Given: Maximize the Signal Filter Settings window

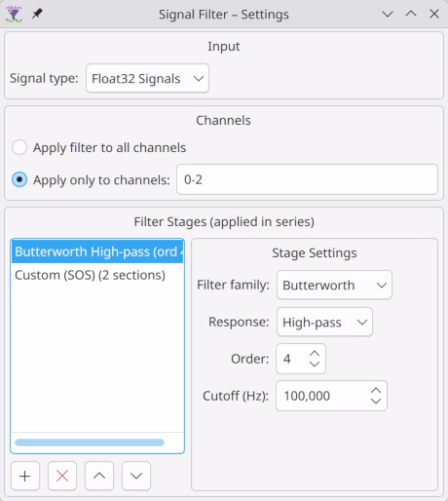Looking at the screenshot, I should [411, 15].
